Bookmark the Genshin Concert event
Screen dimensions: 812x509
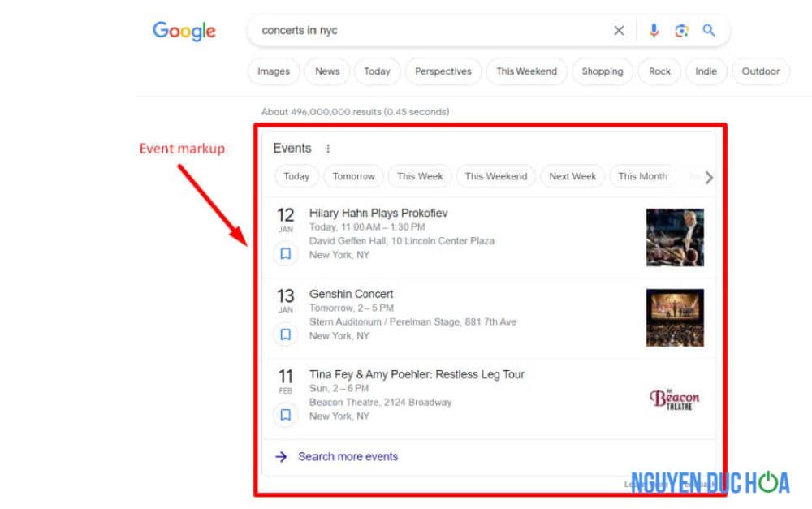[x=285, y=334]
